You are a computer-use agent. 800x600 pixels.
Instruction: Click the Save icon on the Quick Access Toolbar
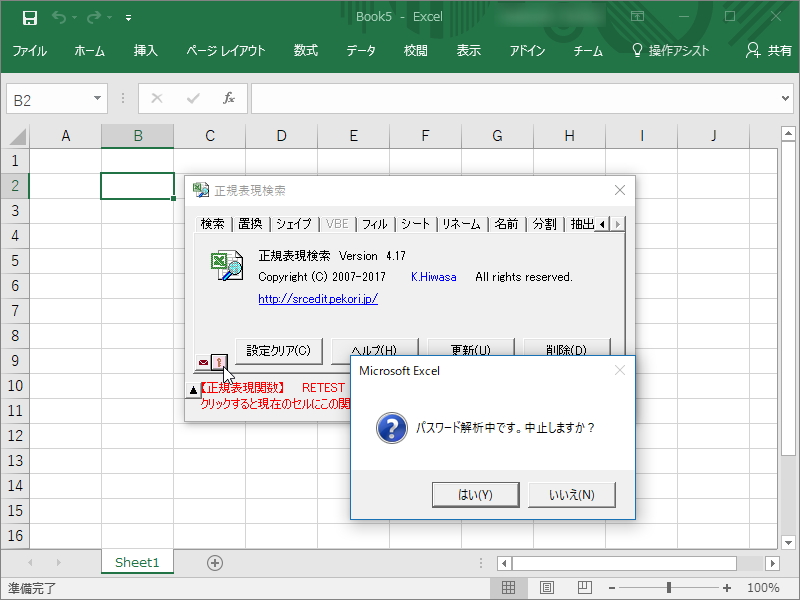pos(29,16)
